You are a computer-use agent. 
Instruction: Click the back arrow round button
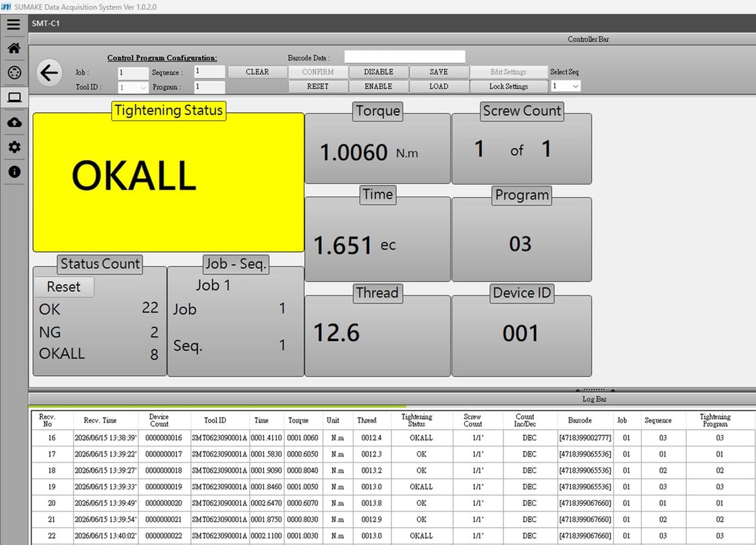49,74
